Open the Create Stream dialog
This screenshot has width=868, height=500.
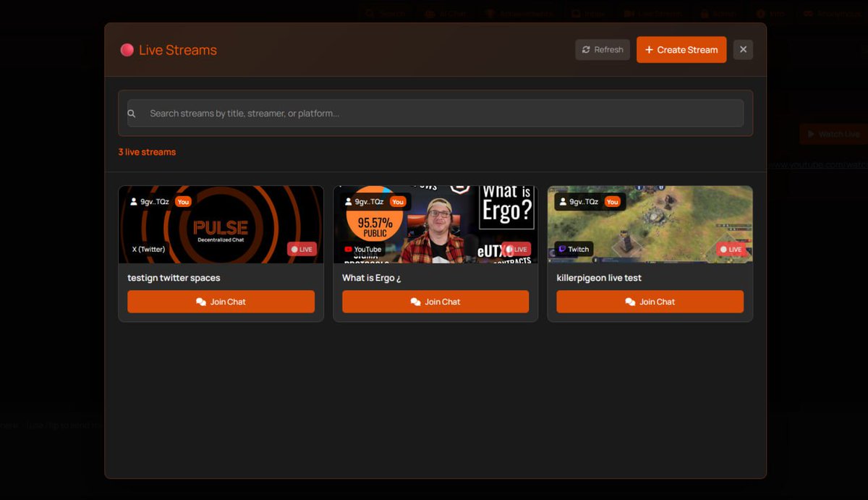[x=681, y=50]
